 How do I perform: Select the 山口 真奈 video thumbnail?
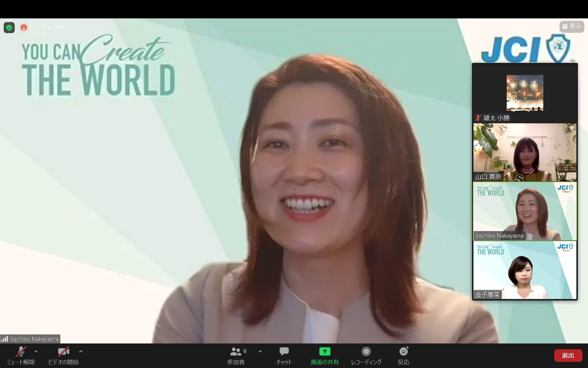[x=525, y=152]
